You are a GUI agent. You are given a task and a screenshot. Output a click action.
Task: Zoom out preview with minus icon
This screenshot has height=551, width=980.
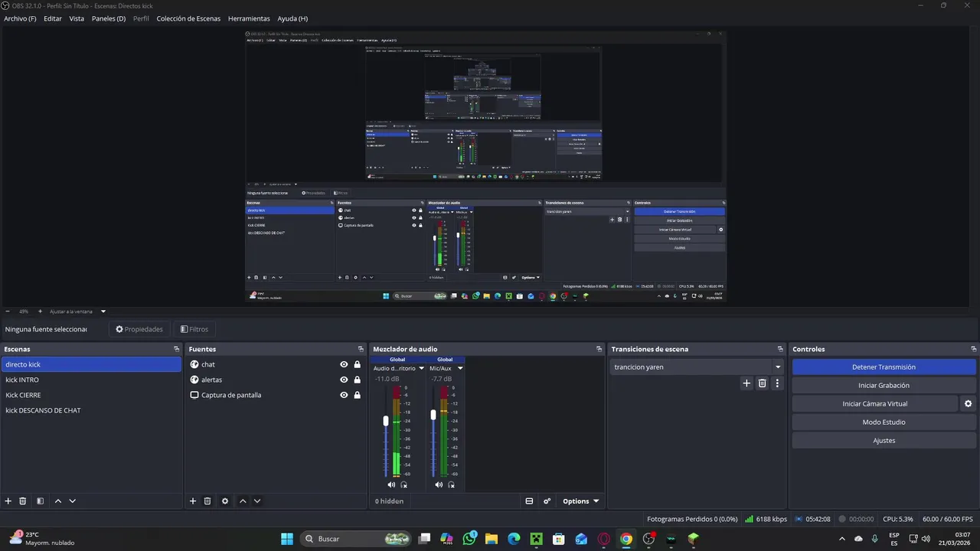[8, 311]
